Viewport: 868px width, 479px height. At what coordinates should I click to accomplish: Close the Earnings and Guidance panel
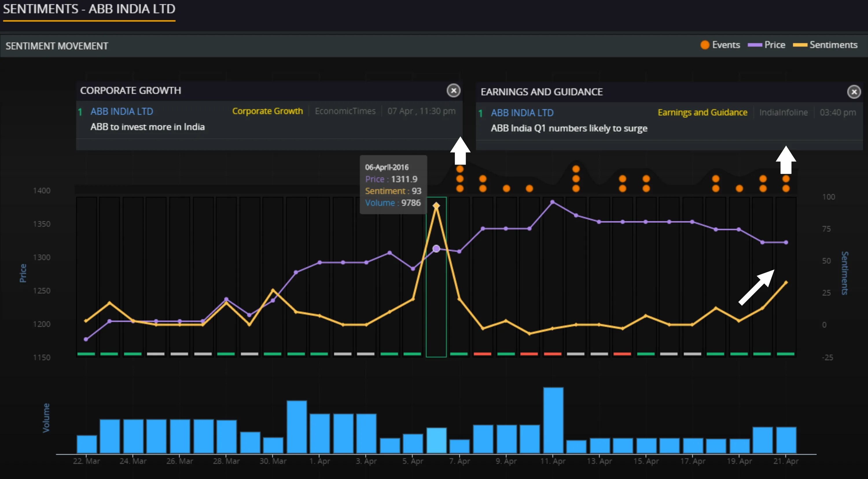click(854, 92)
